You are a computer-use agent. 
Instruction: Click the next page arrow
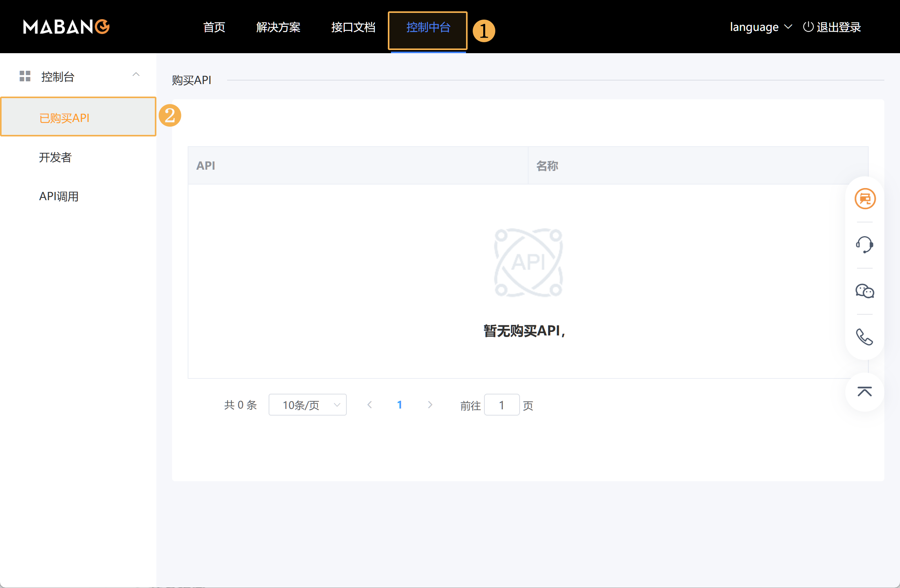430,405
